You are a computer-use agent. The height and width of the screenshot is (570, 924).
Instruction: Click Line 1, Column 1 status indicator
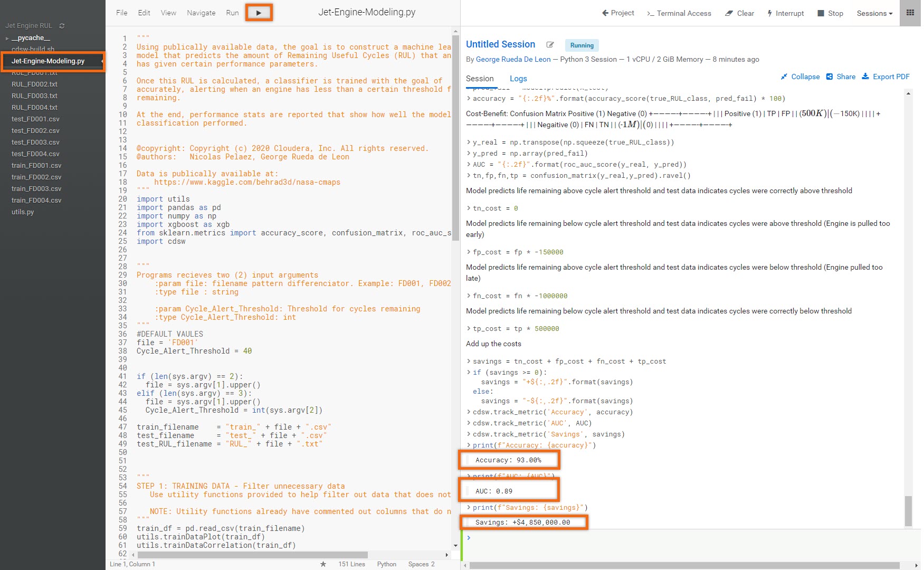click(x=132, y=564)
